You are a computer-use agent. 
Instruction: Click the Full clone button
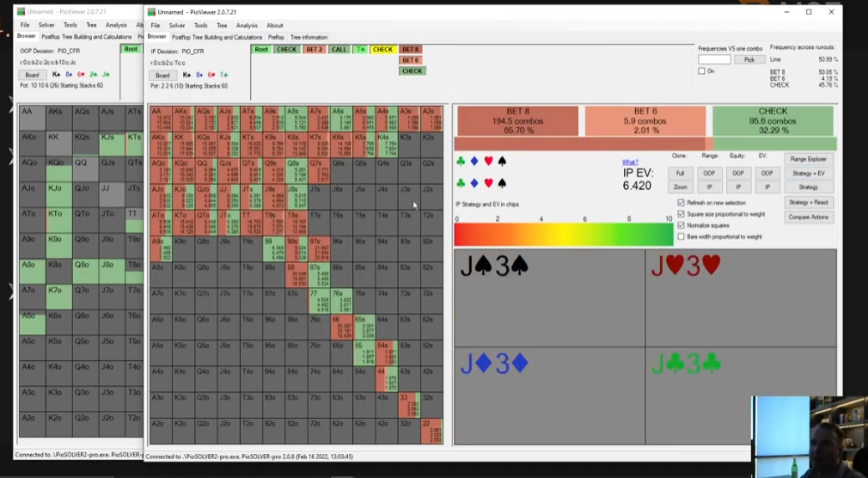(680, 174)
